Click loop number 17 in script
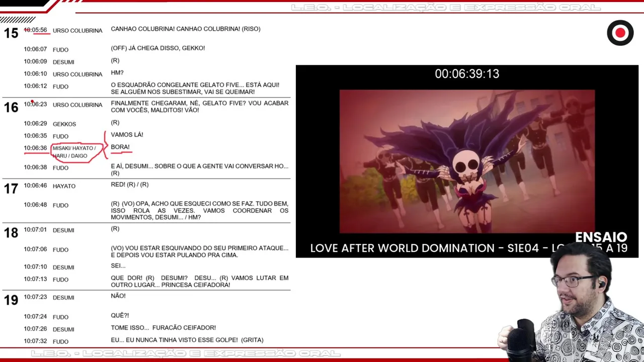644x362 pixels. point(11,189)
